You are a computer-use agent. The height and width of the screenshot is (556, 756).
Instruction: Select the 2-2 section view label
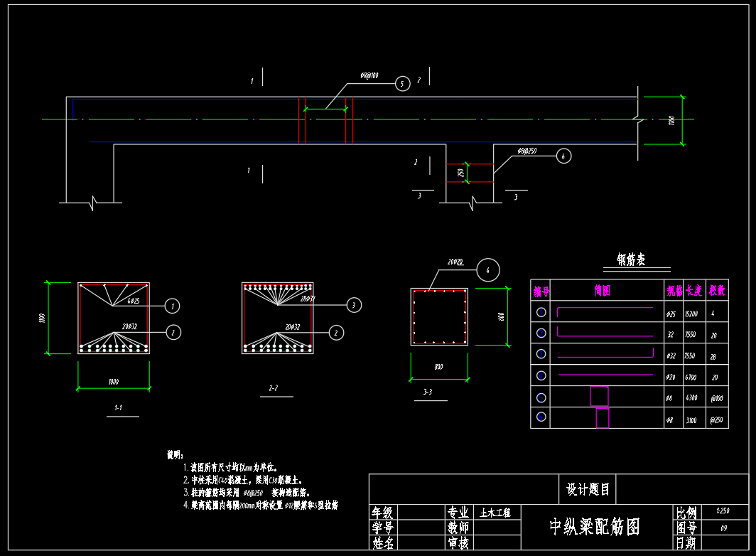(273, 388)
